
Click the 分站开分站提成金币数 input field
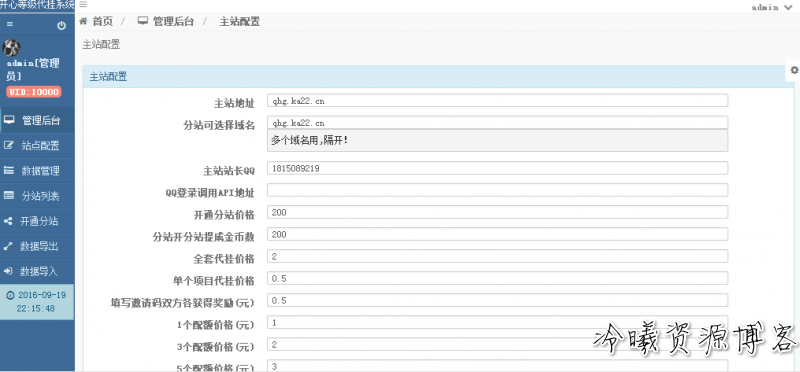[497, 234]
